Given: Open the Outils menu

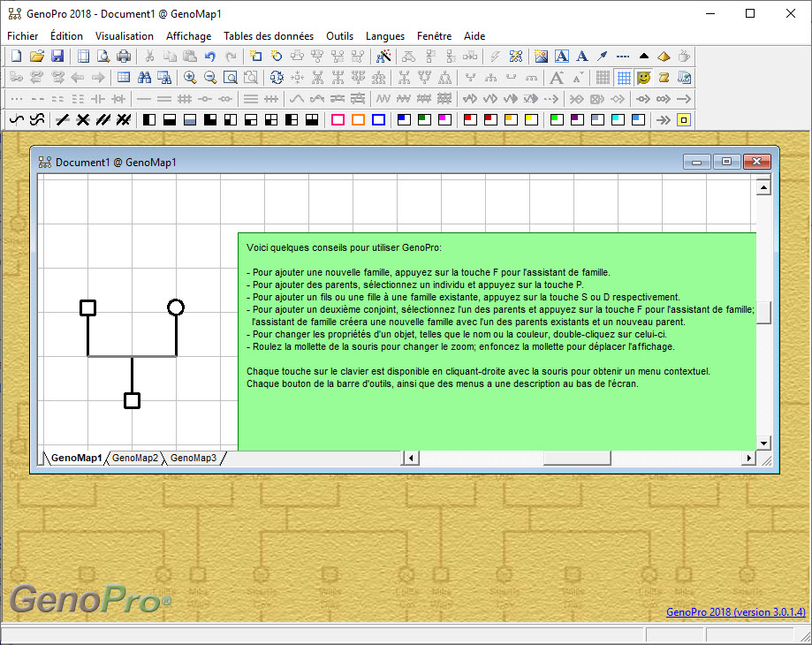Looking at the screenshot, I should (x=339, y=36).
